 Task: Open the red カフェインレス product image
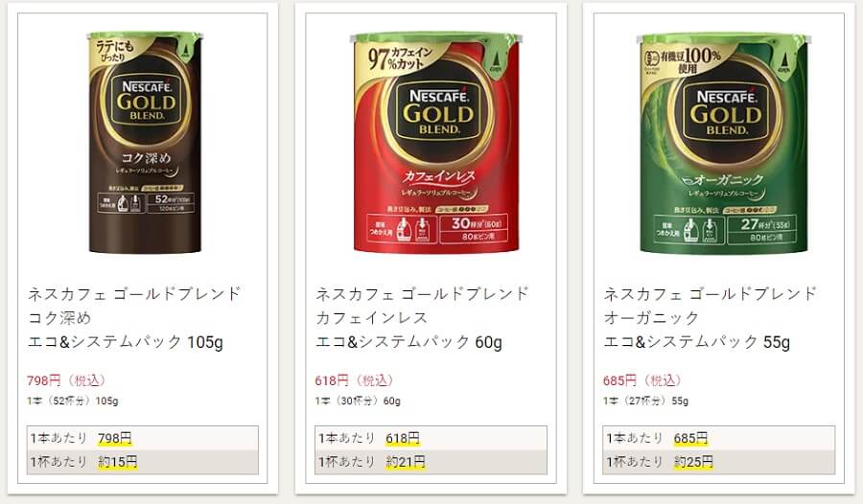pyautogui.click(x=435, y=143)
